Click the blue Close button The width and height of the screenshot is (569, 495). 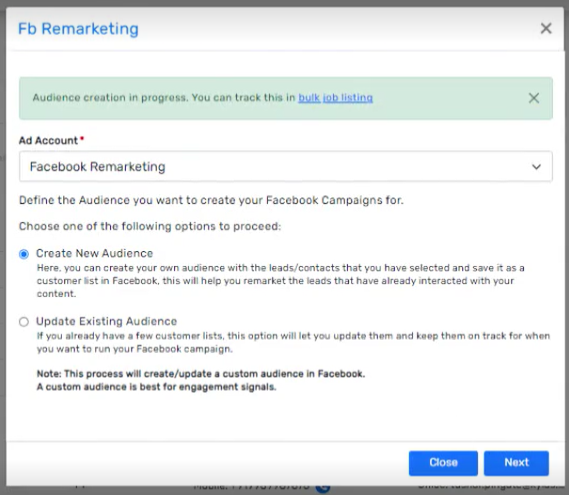tap(443, 463)
